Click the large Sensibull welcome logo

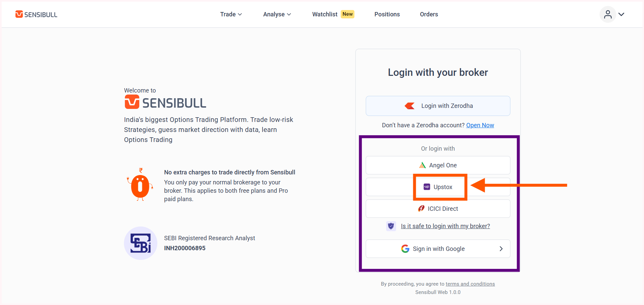pos(165,102)
